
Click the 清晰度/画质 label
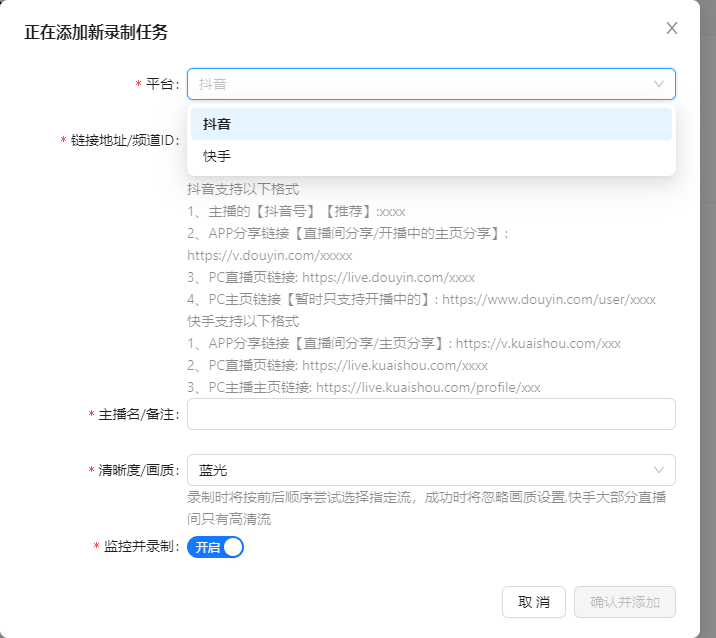(138, 470)
